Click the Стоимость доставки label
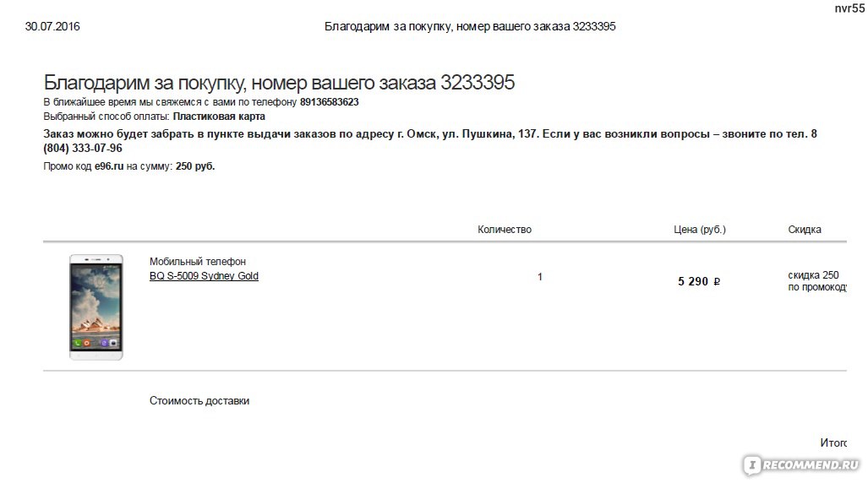 click(199, 400)
